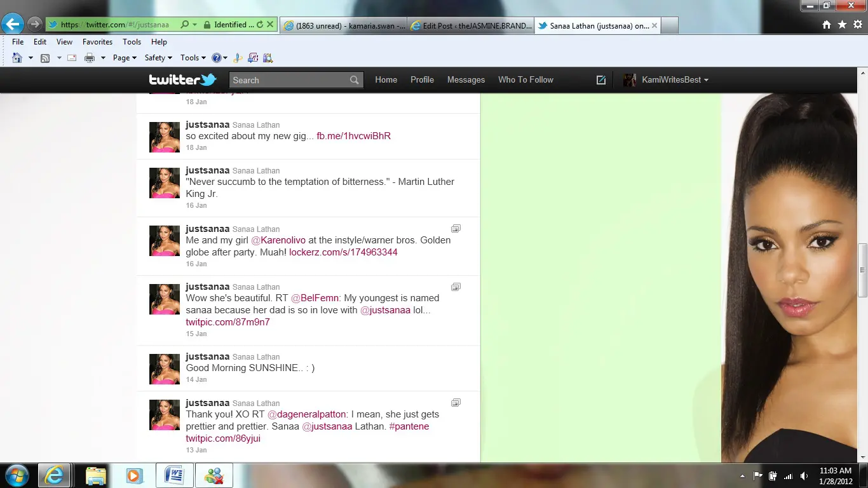This screenshot has width=868, height=488.
Task: Click the browser Forward arrow button
Action: tap(35, 25)
